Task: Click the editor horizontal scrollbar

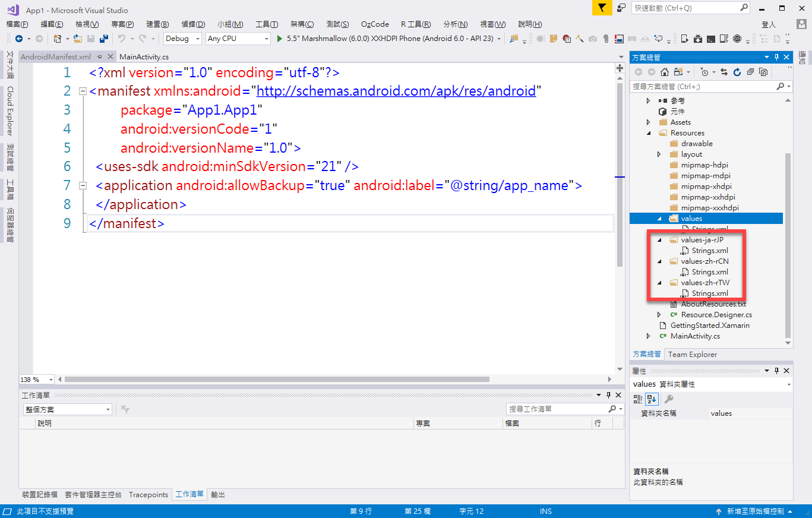Action: tap(277, 379)
